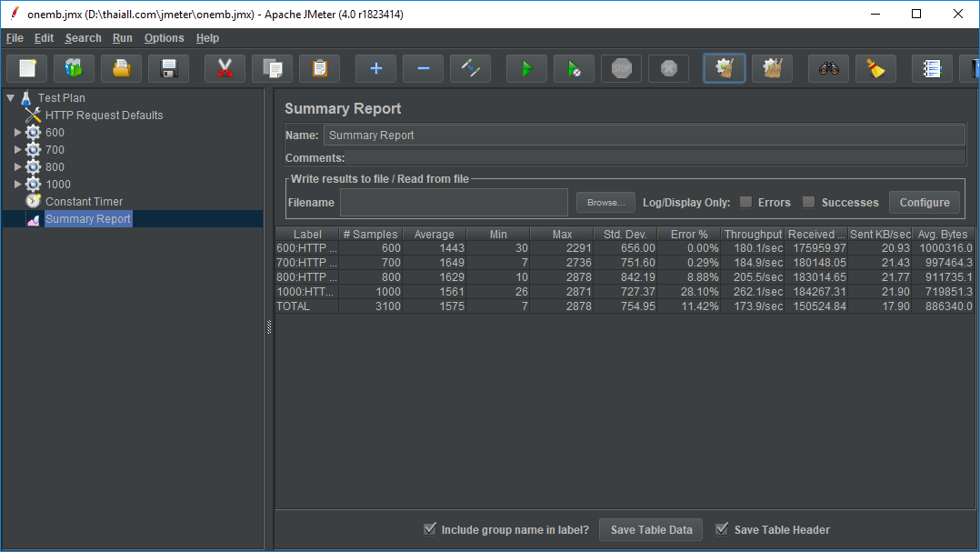Open the Run menu
Viewport: 980px width, 552px height.
click(x=123, y=38)
